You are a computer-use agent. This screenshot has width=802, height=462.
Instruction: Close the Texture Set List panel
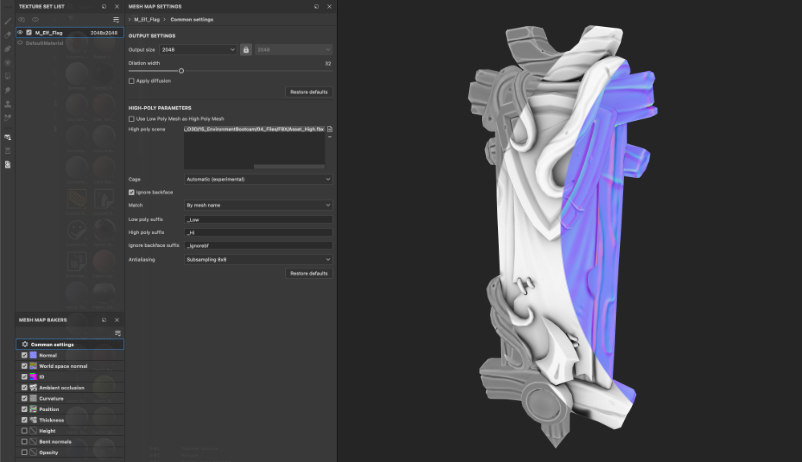coord(117,7)
